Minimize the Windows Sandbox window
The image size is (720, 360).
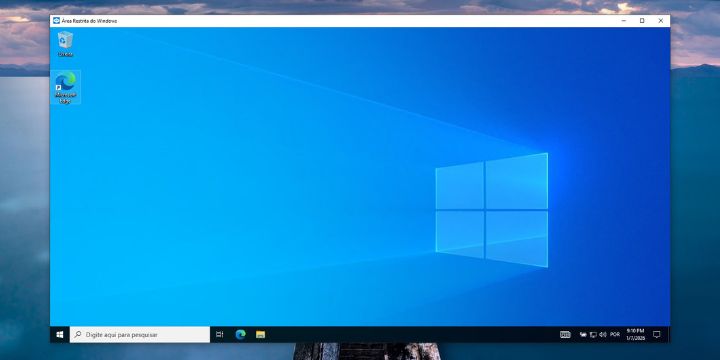tap(624, 21)
